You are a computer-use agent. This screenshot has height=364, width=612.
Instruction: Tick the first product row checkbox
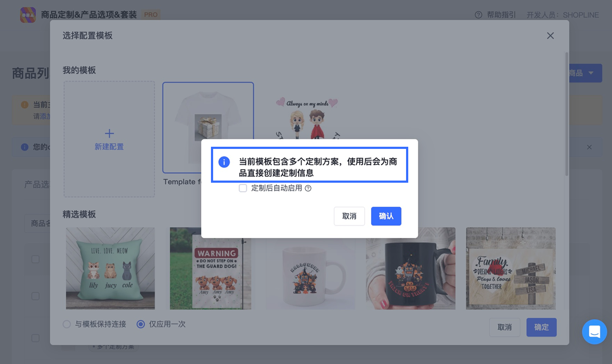click(x=35, y=259)
